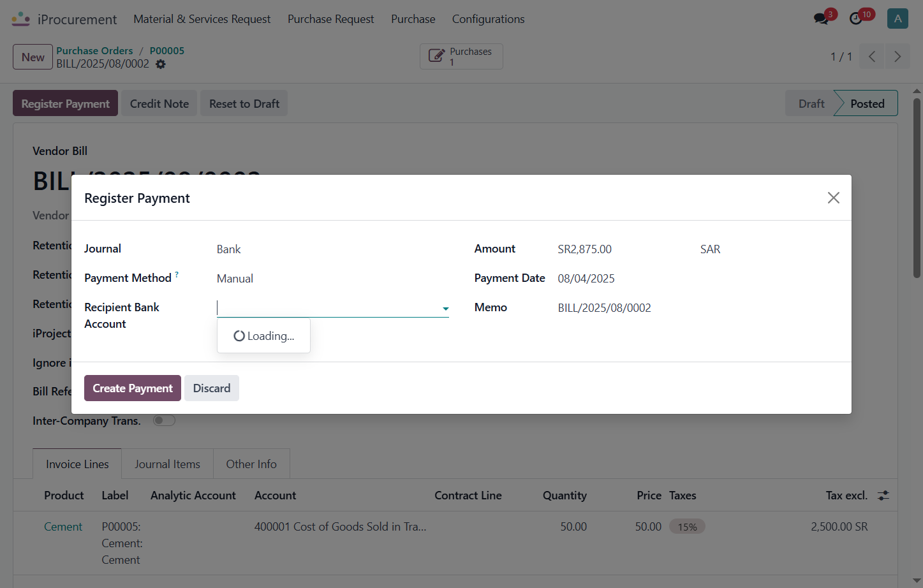
Task: Click the iProcurement app logo icon
Action: [21, 19]
